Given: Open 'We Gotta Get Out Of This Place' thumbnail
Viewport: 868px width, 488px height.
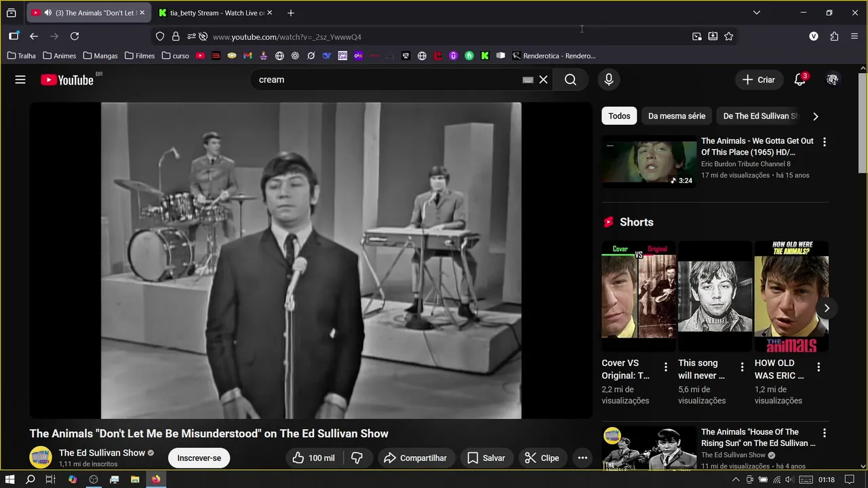Looking at the screenshot, I should [649, 161].
